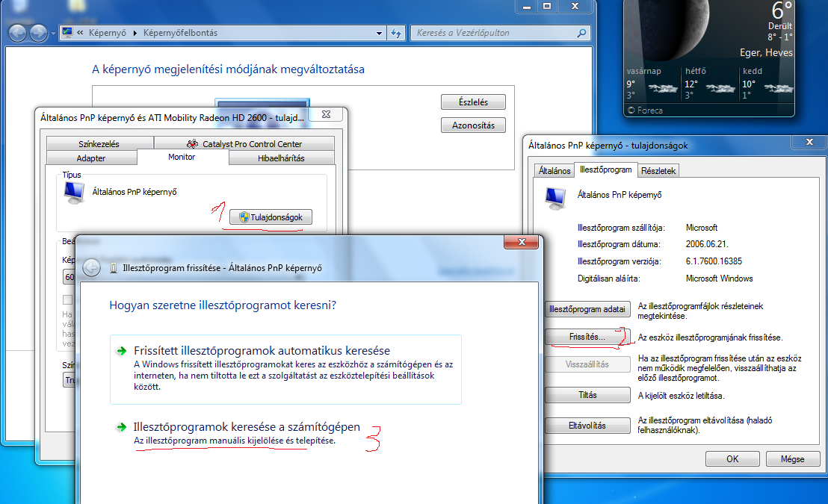Click the Észlelés button
The image size is (828, 504).
pos(473,102)
